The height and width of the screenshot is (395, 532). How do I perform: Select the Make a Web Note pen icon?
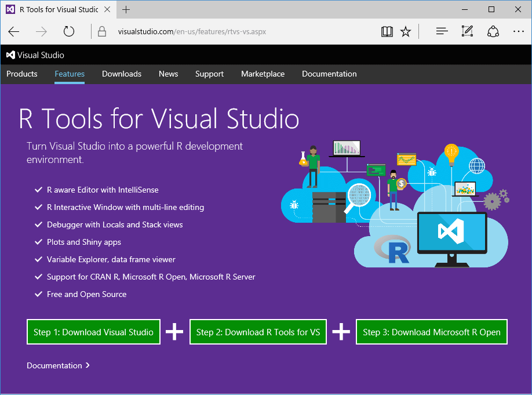[467, 31]
